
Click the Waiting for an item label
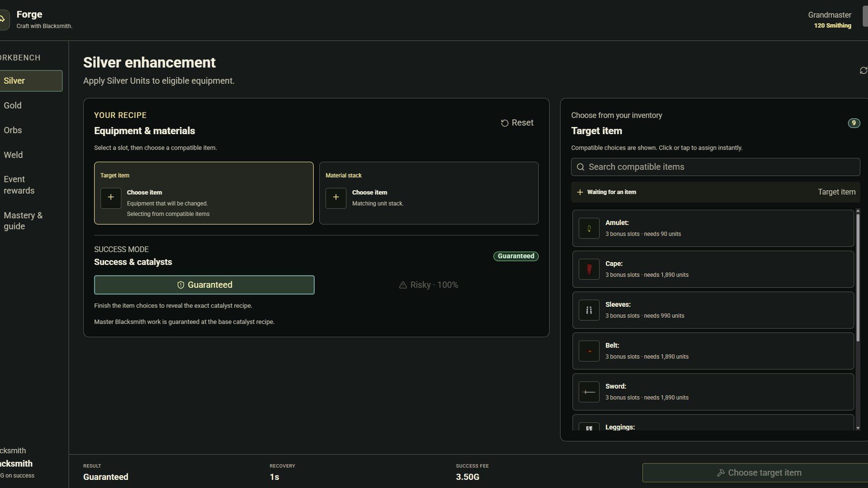612,192
